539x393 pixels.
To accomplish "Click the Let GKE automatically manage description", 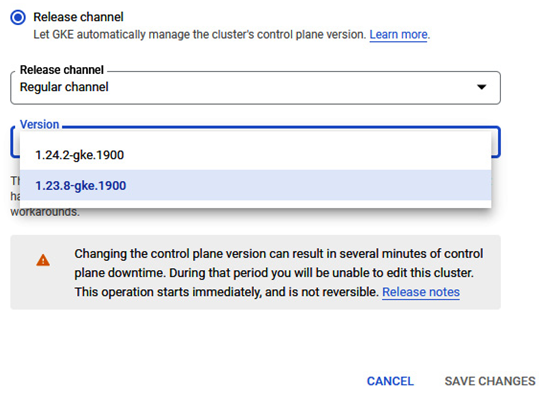I will (199, 35).
